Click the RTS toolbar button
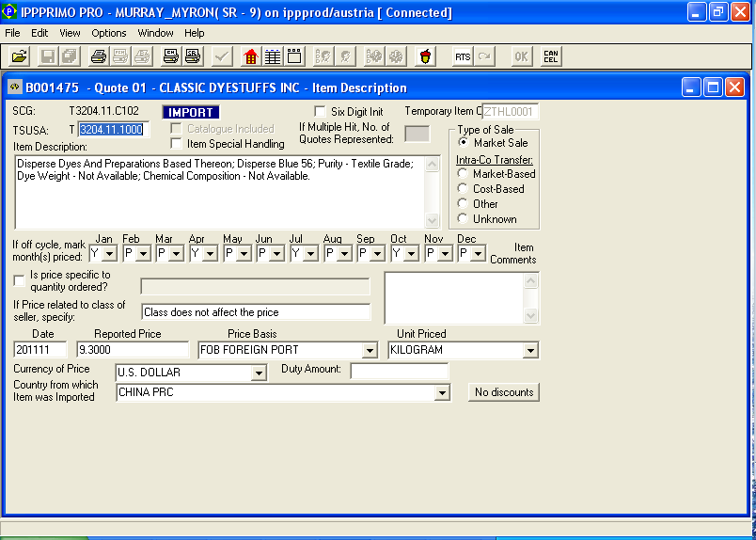Viewport: 756px width, 540px height. pyautogui.click(x=463, y=56)
